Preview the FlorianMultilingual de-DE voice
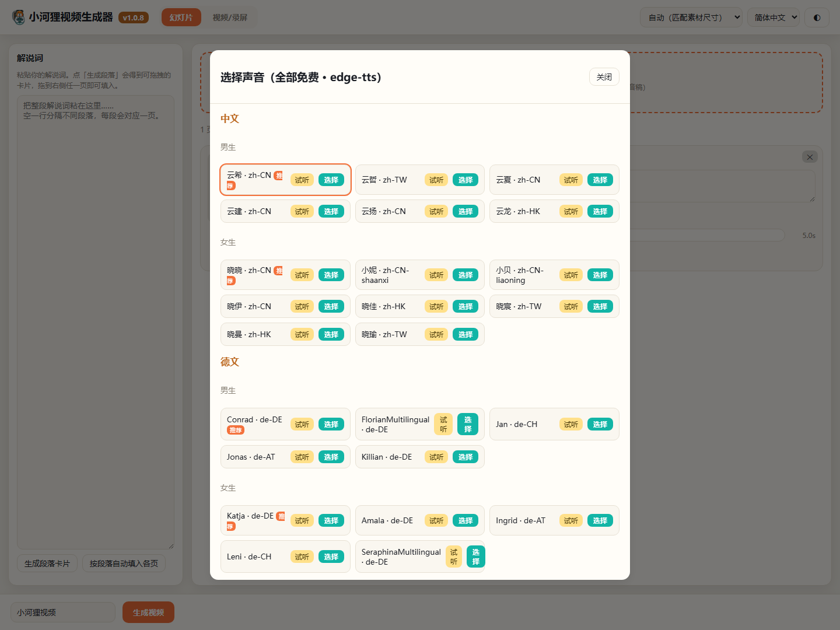 tap(443, 425)
